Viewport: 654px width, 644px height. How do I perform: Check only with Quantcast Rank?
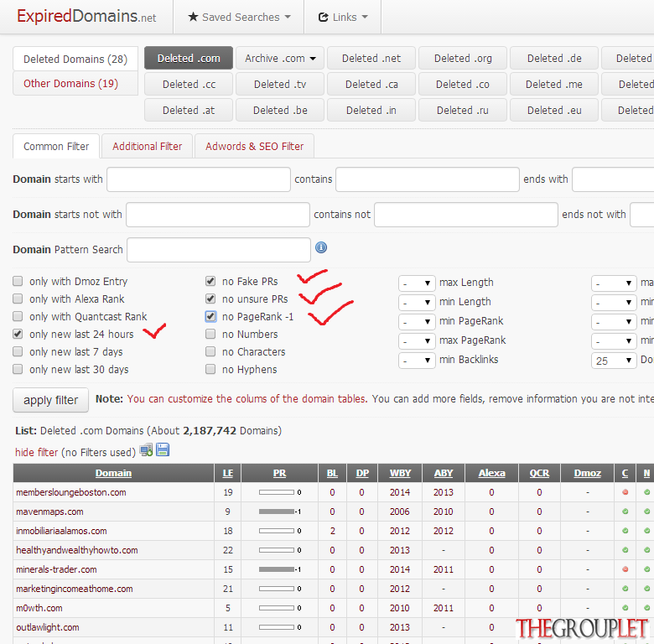pos(18,316)
